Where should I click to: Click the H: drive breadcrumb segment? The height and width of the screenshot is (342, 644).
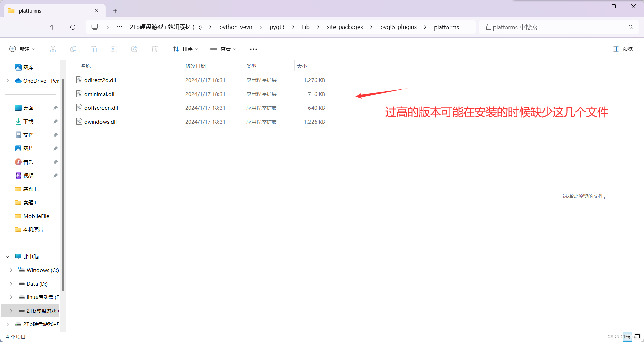(166, 27)
